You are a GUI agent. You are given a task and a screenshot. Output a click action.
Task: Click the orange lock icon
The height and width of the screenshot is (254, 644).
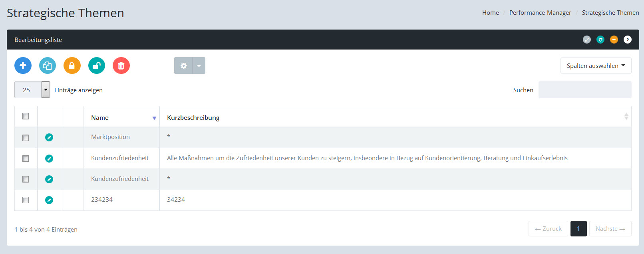pyautogui.click(x=72, y=65)
